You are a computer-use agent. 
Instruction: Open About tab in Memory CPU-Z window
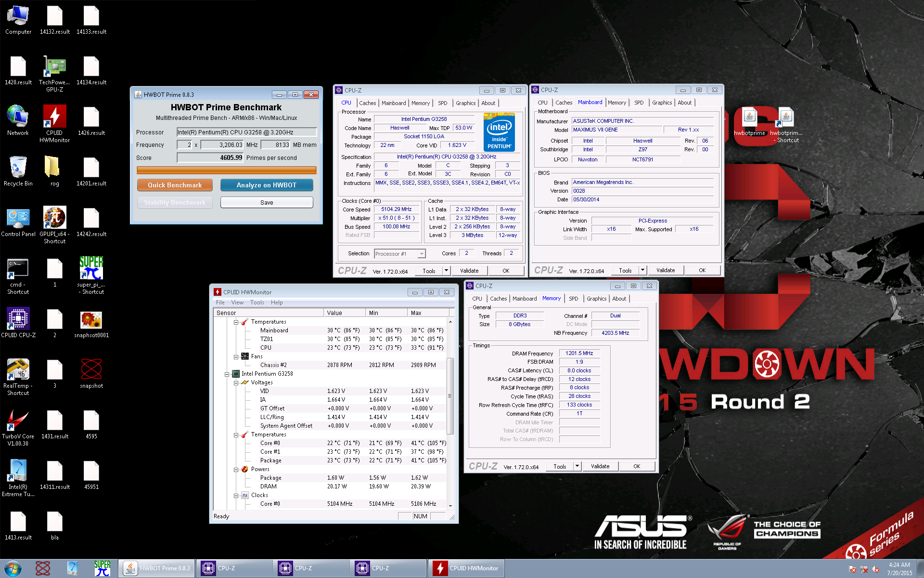pos(619,299)
